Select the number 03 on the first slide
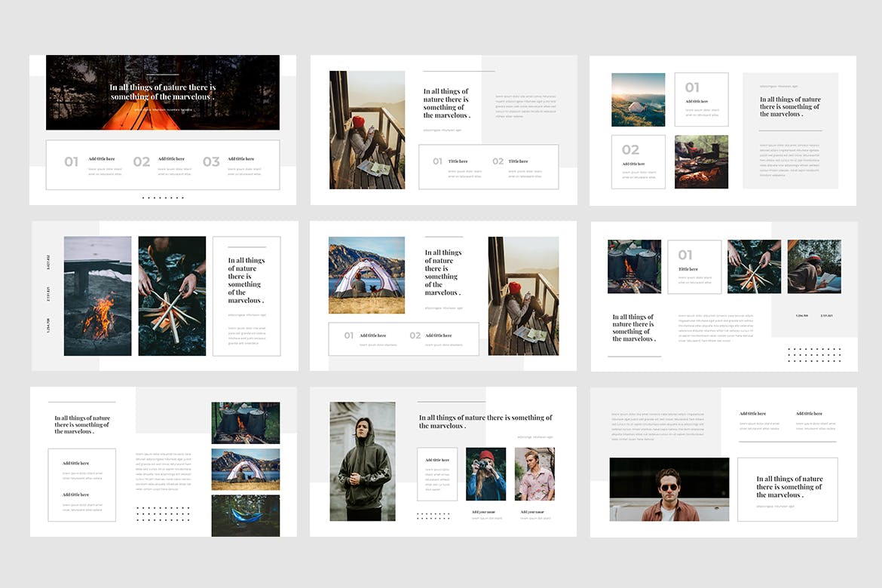 pyautogui.click(x=211, y=161)
